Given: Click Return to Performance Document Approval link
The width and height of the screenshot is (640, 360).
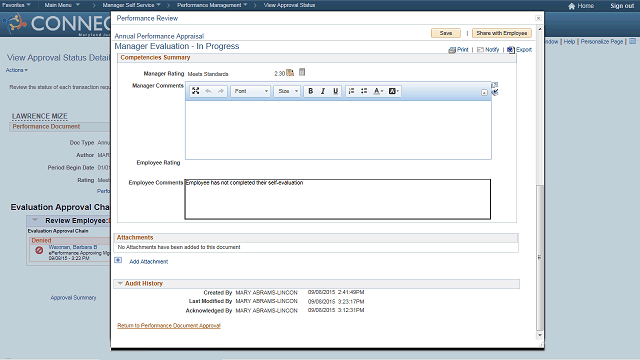Looking at the screenshot, I should pyautogui.click(x=169, y=326).
